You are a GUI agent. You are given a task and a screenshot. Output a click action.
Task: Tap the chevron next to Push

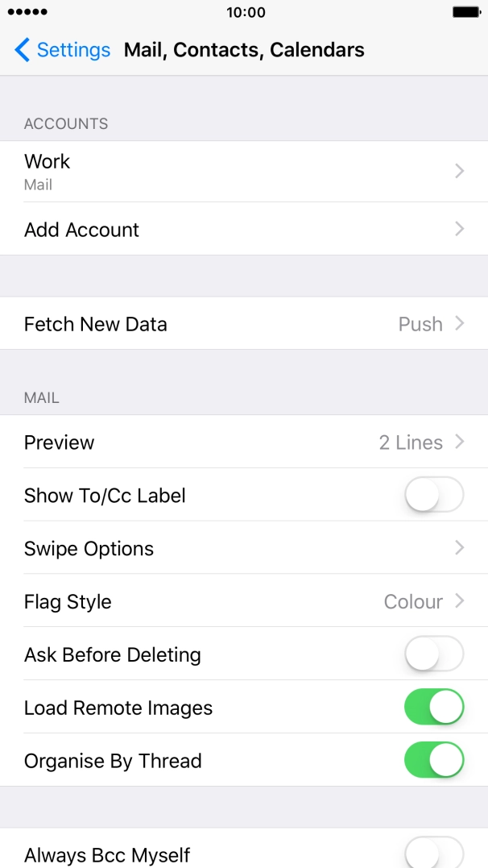tap(459, 323)
